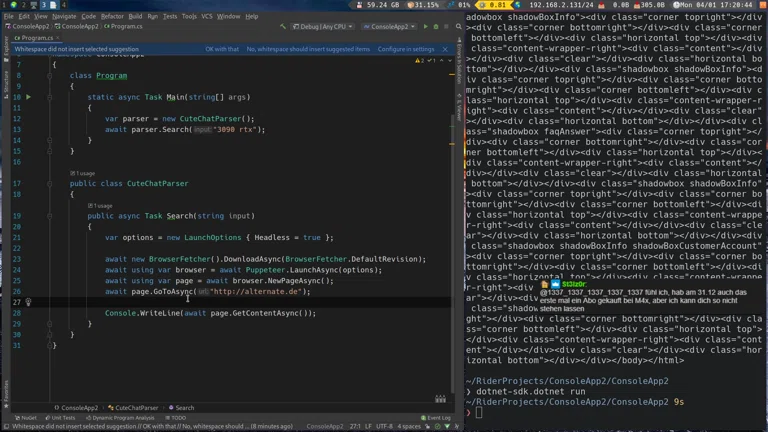Open the Navigate menu

point(64,16)
